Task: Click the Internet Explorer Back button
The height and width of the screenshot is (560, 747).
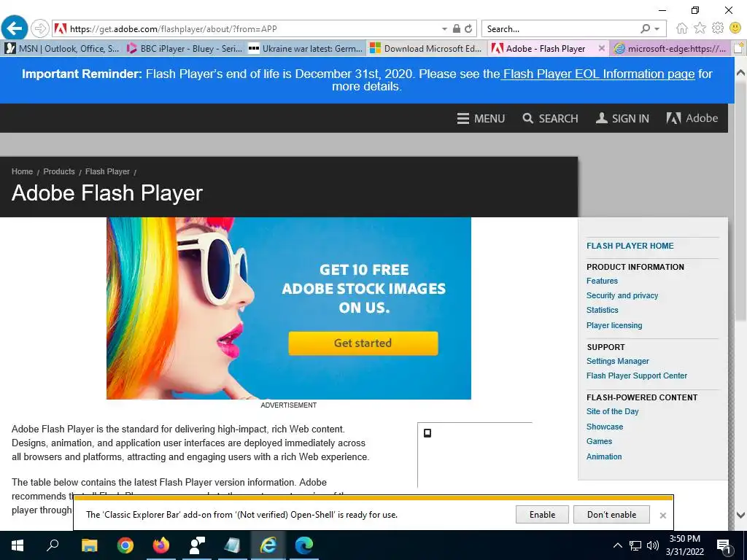Action: tap(15, 28)
